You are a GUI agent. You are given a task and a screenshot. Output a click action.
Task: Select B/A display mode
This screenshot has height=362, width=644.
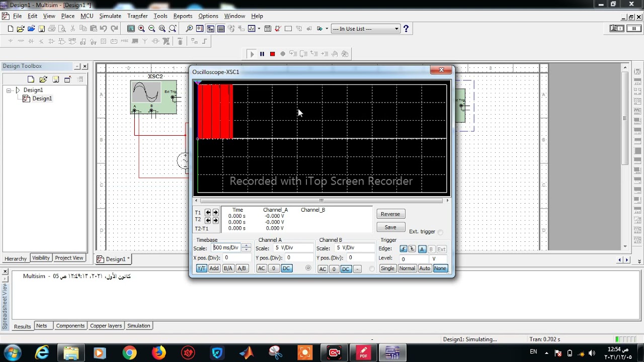click(228, 268)
